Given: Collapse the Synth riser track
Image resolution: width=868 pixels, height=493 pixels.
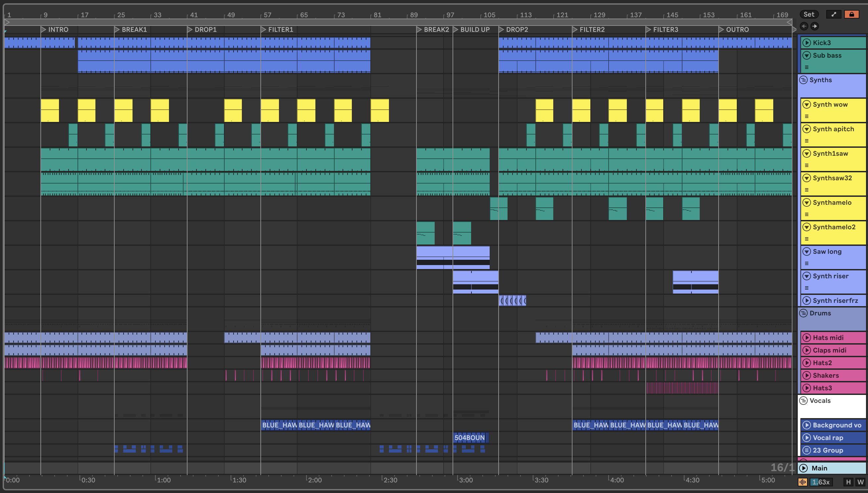Looking at the screenshot, I should (807, 276).
